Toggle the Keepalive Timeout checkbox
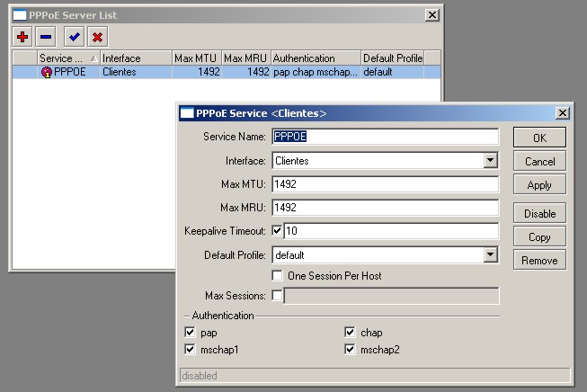The width and height of the screenshot is (587, 392). tap(277, 231)
